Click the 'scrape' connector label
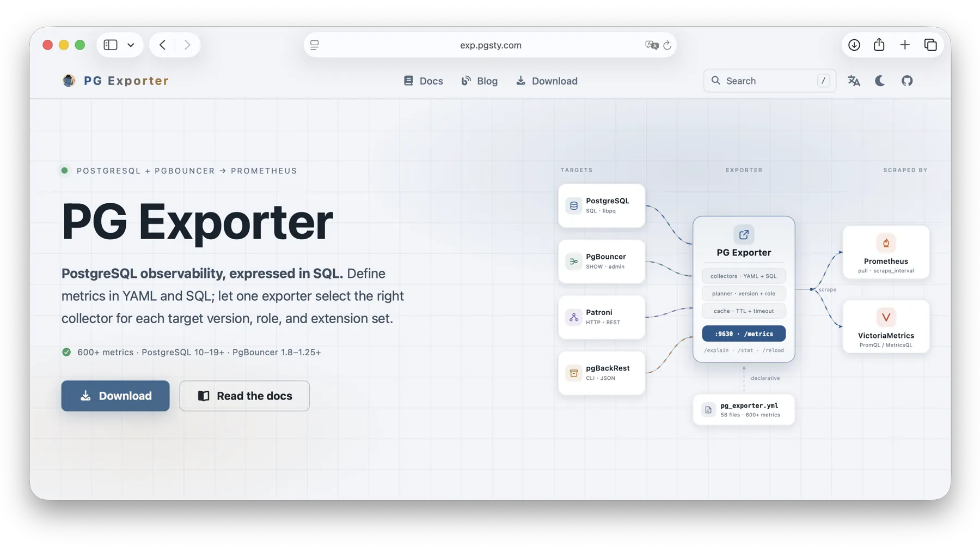 tap(827, 290)
